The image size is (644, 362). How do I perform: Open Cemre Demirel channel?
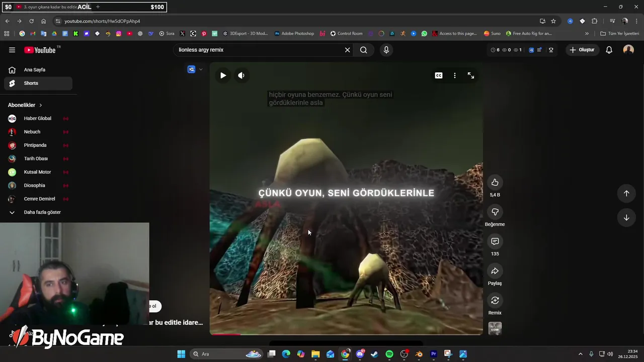coord(38,199)
